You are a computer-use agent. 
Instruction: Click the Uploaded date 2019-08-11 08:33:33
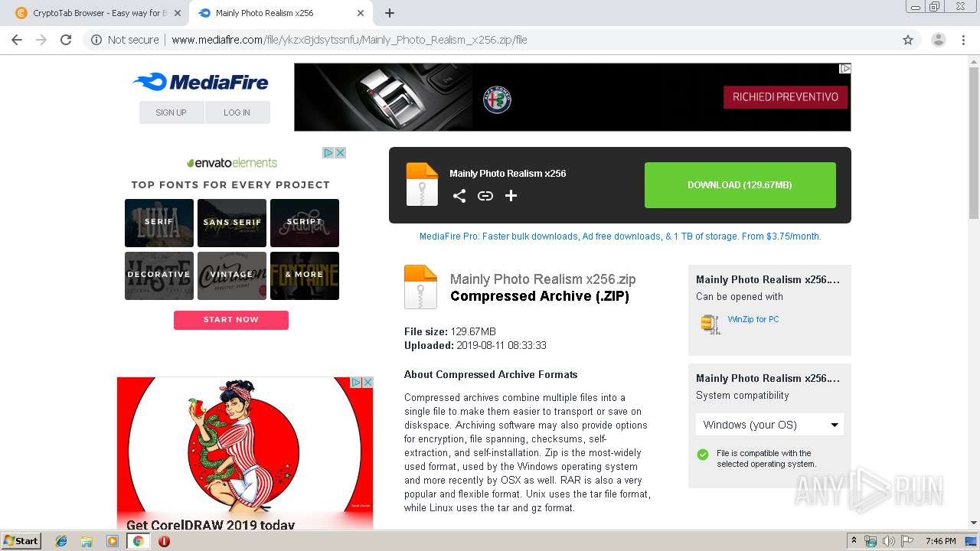(x=501, y=345)
